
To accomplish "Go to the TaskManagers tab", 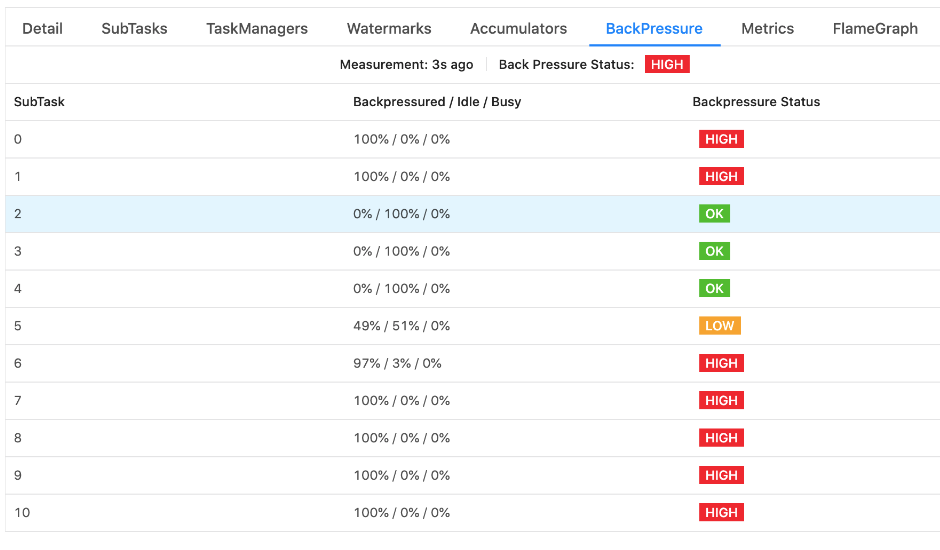I will click(x=257, y=28).
